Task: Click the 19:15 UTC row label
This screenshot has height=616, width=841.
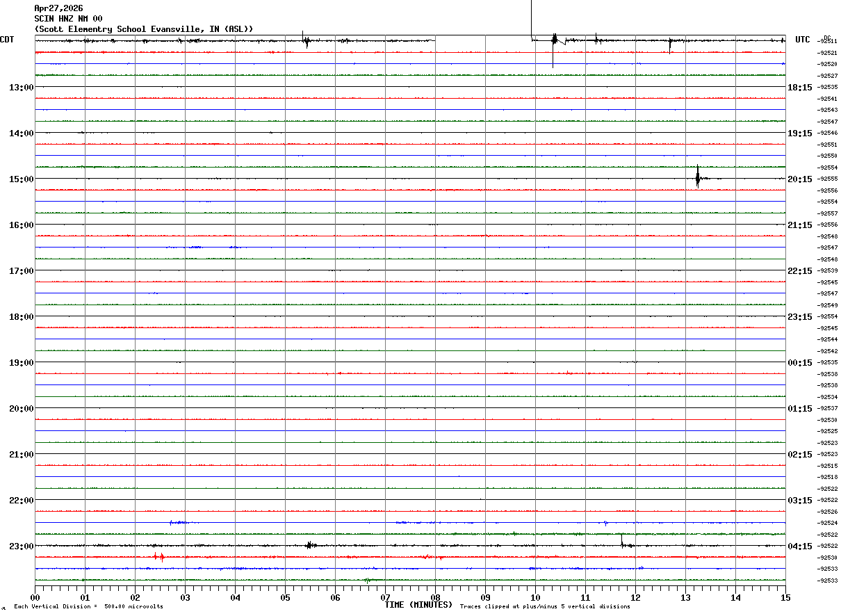Action: (x=799, y=133)
